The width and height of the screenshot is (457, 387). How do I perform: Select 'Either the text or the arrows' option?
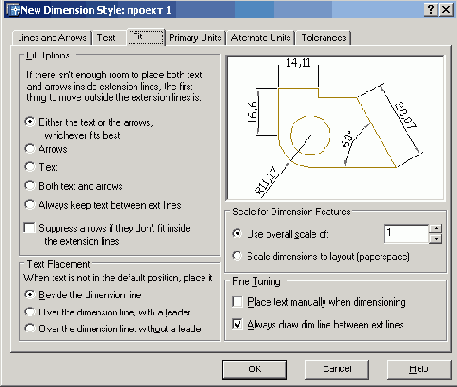click(30, 122)
